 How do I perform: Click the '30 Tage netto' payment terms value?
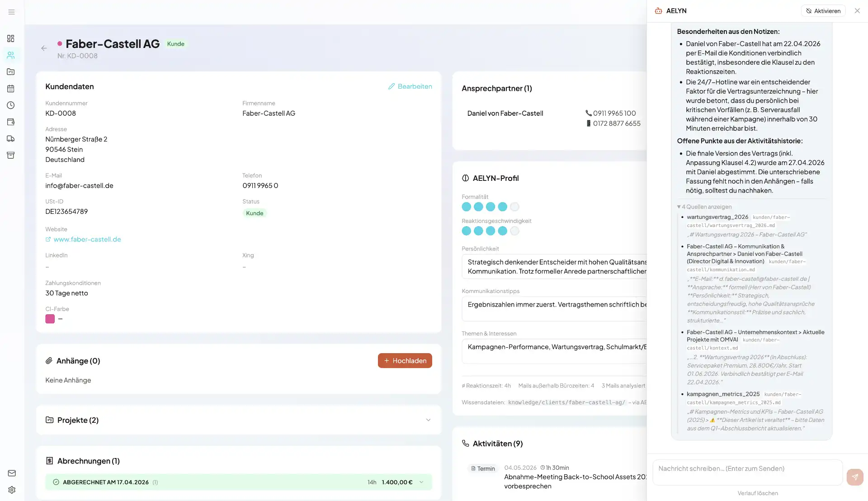[x=66, y=293]
